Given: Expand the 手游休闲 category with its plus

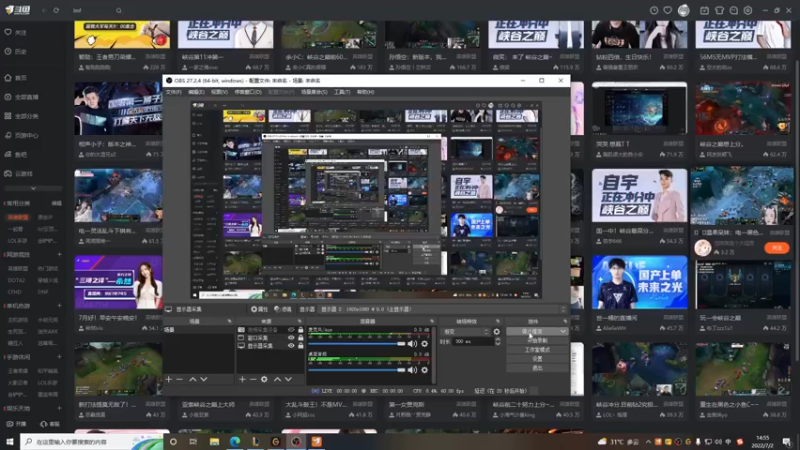Looking at the screenshot, I should [x=59, y=357].
